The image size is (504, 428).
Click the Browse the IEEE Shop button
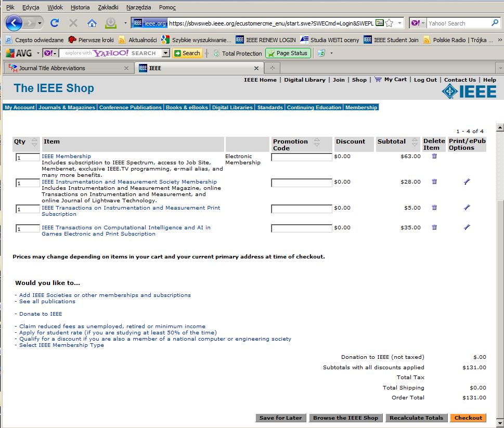click(345, 418)
